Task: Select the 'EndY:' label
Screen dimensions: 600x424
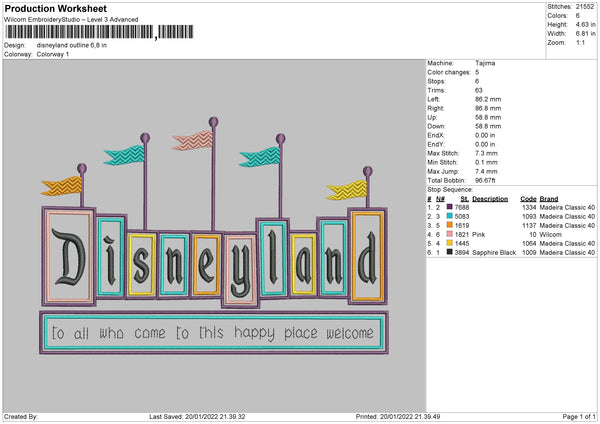Action: point(436,145)
